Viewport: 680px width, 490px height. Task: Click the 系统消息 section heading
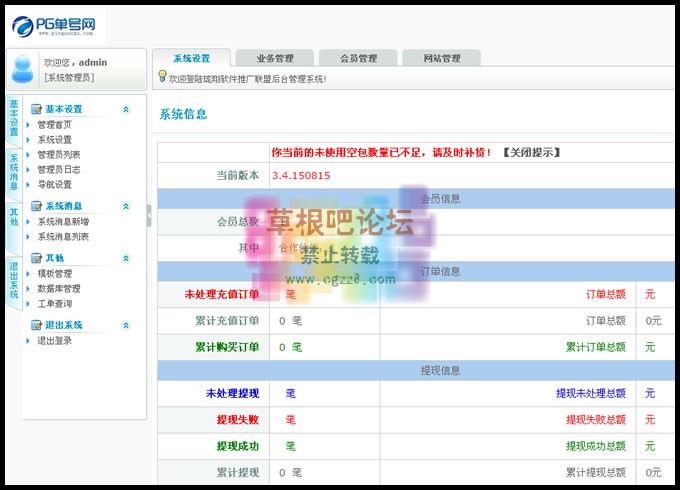pyautogui.click(x=64, y=206)
